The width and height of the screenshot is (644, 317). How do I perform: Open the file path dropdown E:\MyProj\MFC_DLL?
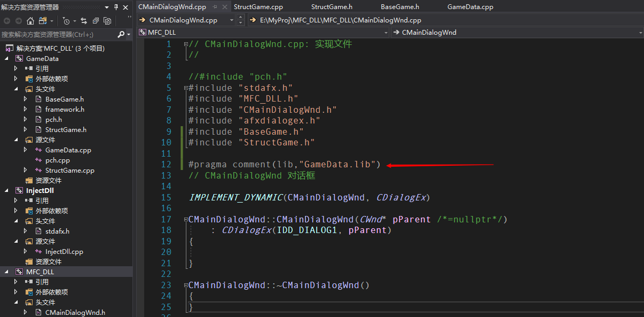(x=446, y=20)
